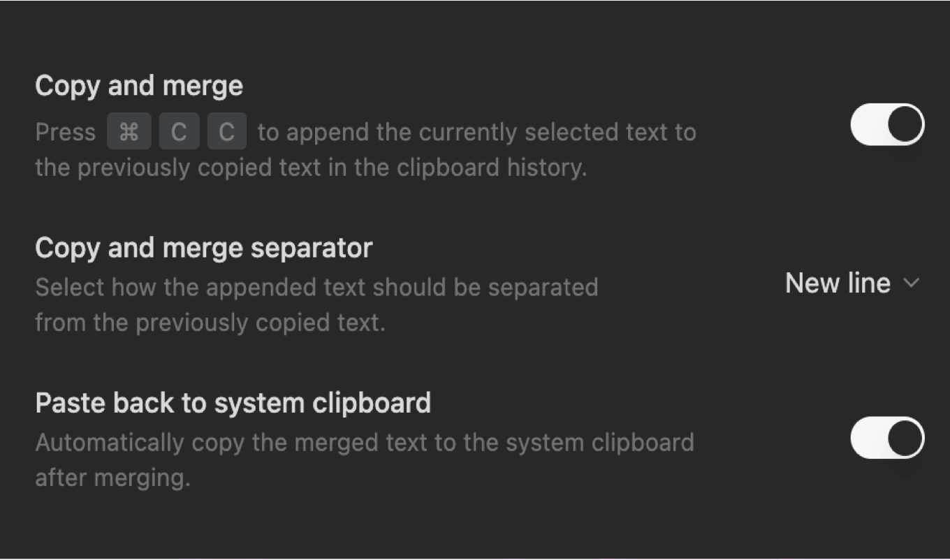Click the Command key symbol badge

(129, 131)
